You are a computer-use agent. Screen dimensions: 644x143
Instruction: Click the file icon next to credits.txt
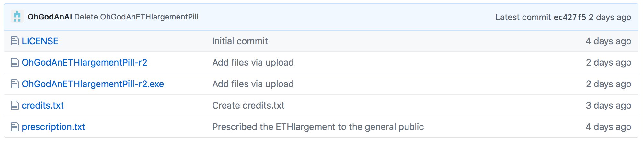coord(15,105)
